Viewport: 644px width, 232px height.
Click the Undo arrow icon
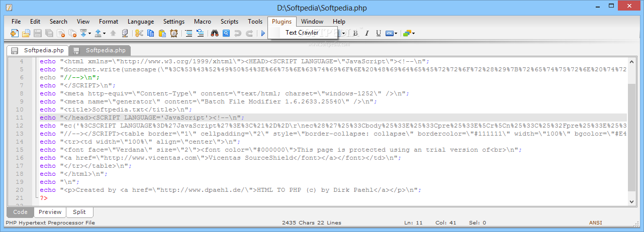(238, 34)
